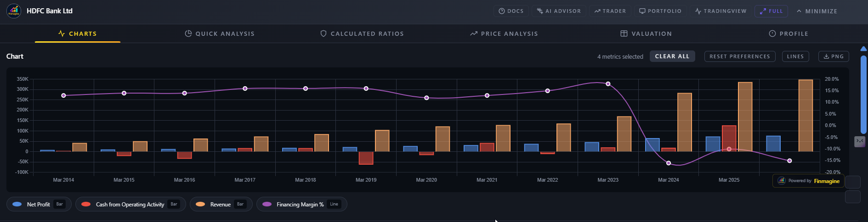868x222 pixels.
Task: Open the Trader view
Action: pos(610,11)
